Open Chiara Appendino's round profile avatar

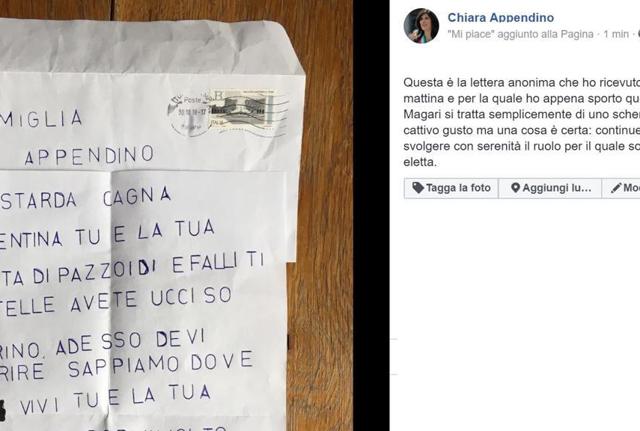pos(421,25)
